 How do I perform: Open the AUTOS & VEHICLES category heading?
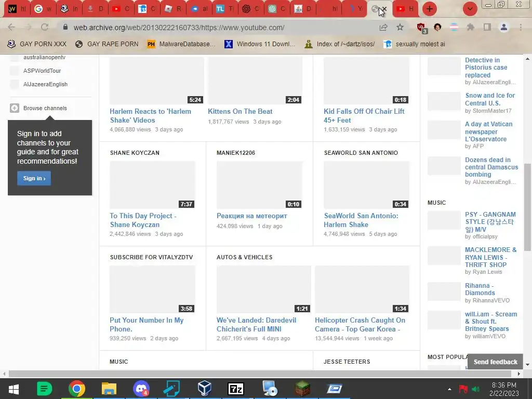pos(244,257)
